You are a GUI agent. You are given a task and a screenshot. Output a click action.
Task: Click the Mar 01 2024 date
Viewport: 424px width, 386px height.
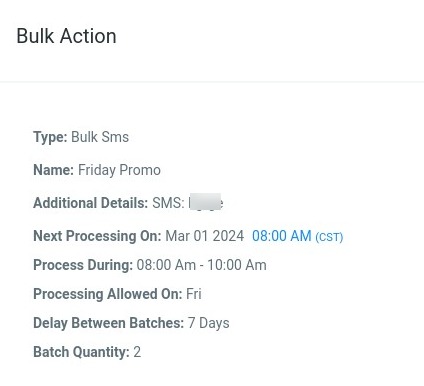[x=205, y=236]
